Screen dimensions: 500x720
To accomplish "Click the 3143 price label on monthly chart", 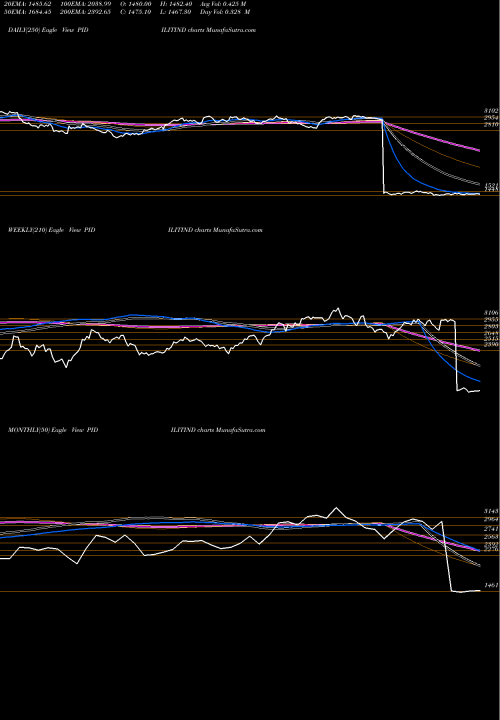I will [491, 511].
